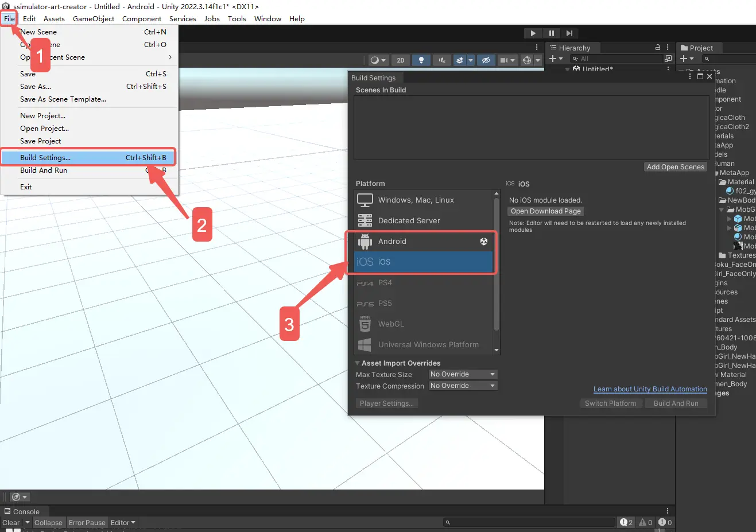The width and height of the screenshot is (756, 532).
Task: Click the Project create plus button
Action: 687,59
